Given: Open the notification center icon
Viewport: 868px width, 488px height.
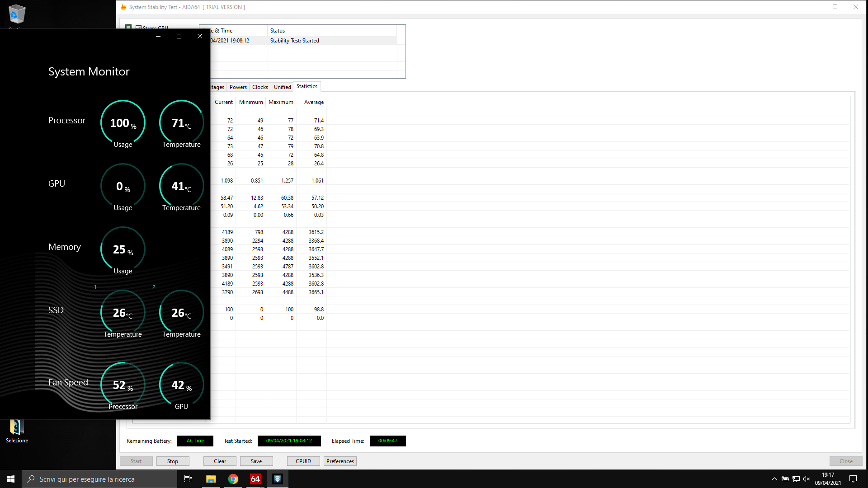Looking at the screenshot, I should click(853, 479).
